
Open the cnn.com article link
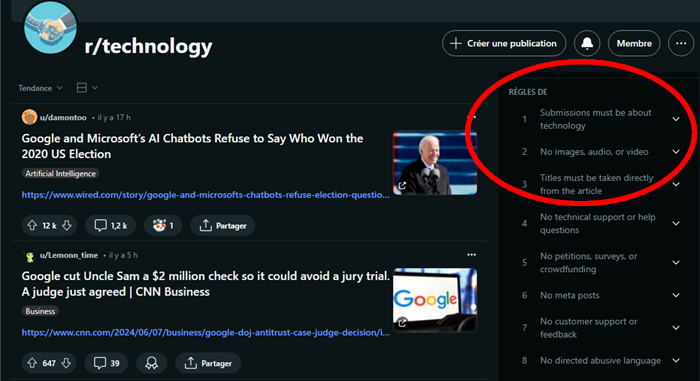[205, 332]
